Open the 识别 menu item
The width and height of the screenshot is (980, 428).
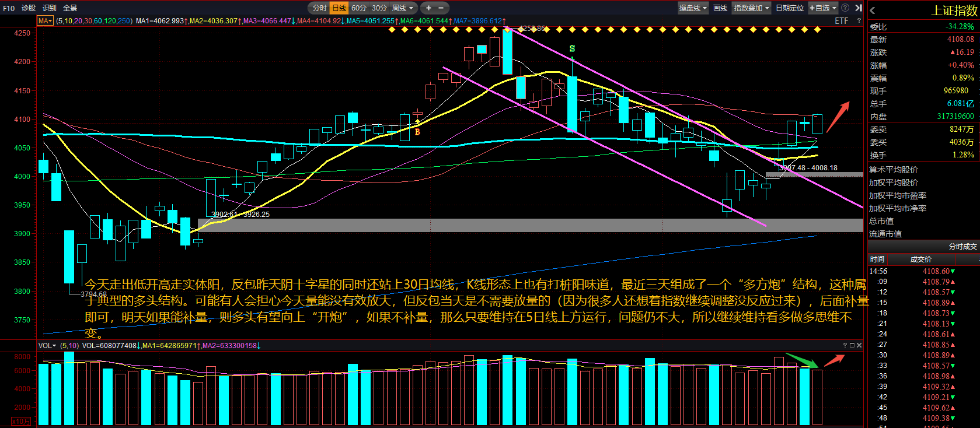tap(50, 8)
